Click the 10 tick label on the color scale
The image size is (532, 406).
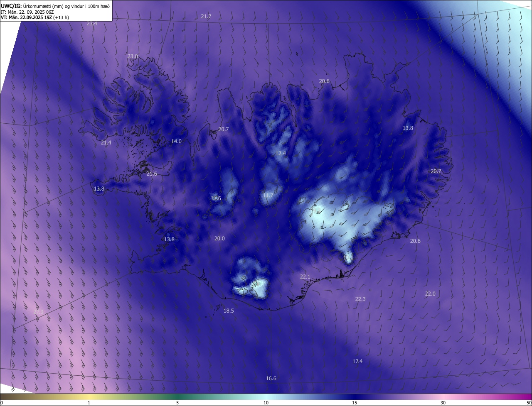coord(266,403)
